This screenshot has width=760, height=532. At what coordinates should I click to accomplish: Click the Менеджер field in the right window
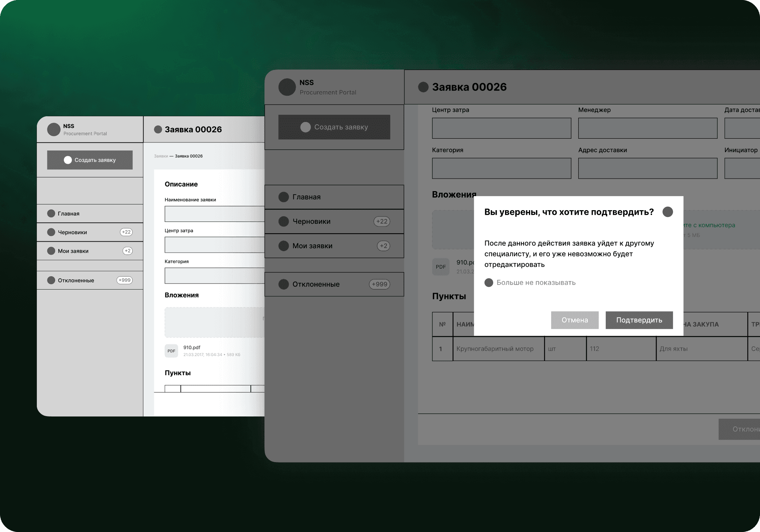[648, 128]
